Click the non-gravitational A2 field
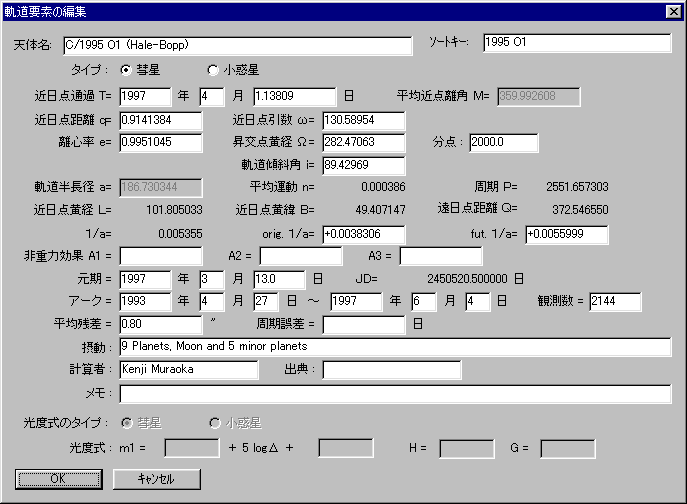687x504 pixels. point(301,256)
